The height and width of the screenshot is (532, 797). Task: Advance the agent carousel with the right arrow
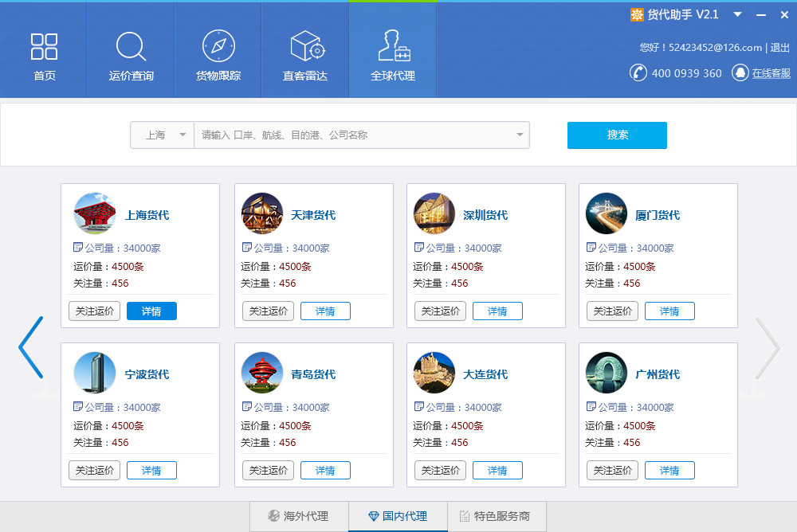coord(768,349)
